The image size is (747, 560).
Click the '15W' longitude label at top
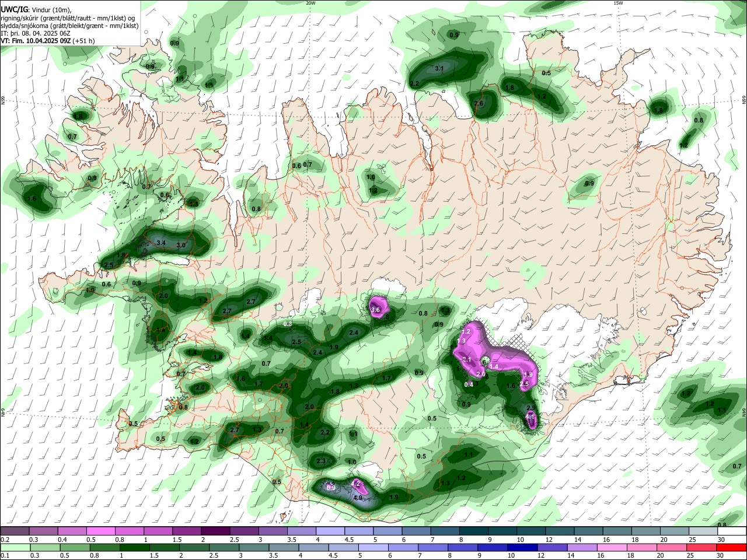pyautogui.click(x=618, y=3)
